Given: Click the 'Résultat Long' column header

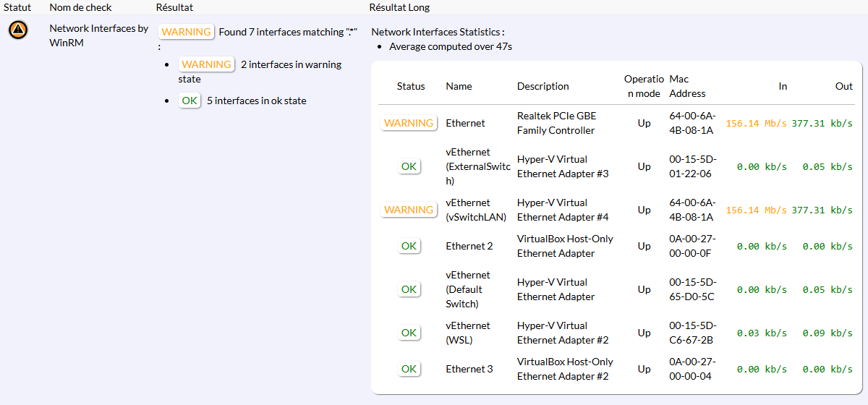Looking at the screenshot, I should click(399, 7).
